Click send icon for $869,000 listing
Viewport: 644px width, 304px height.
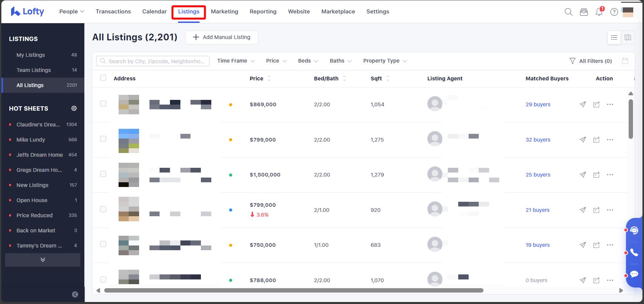click(x=583, y=105)
